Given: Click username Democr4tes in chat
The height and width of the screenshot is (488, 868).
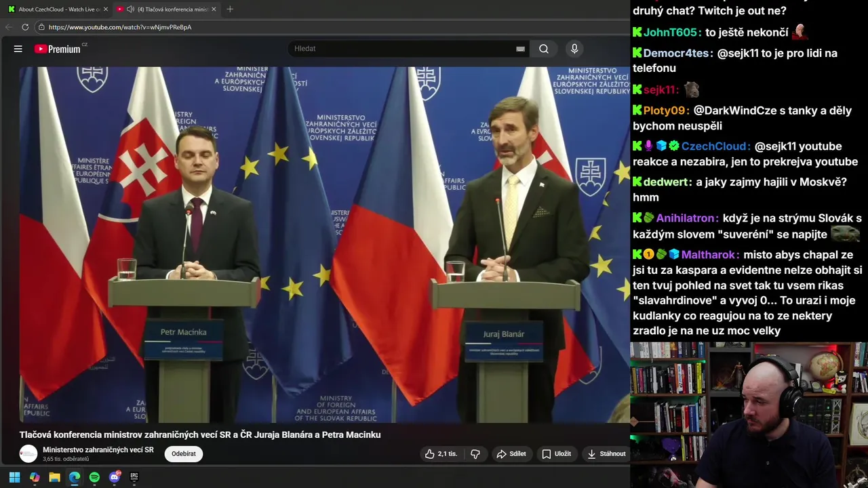Looking at the screenshot, I should [x=677, y=53].
